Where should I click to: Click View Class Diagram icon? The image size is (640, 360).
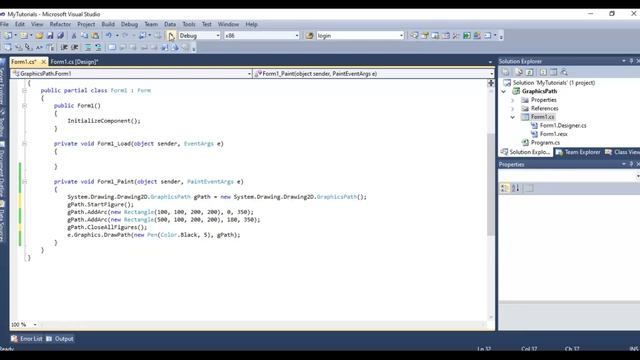[564, 72]
